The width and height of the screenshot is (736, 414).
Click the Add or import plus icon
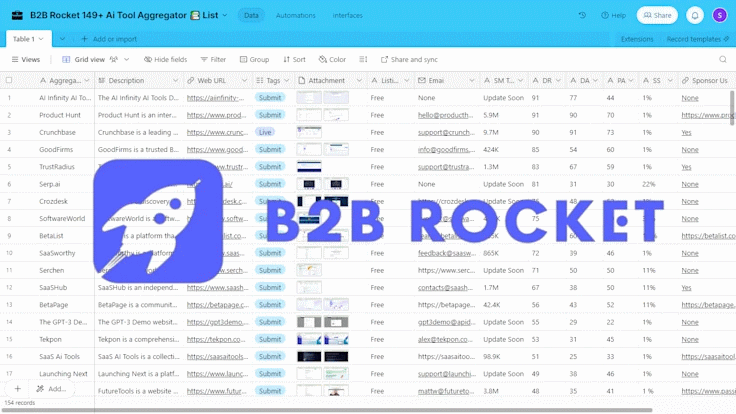click(x=84, y=39)
